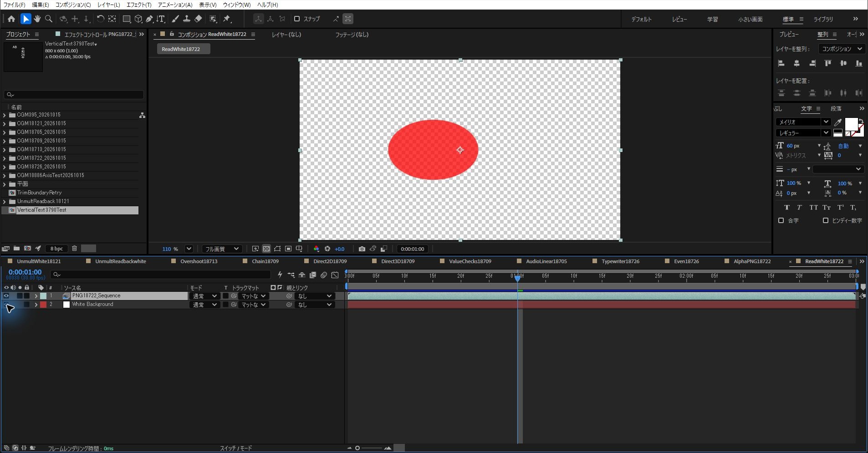This screenshot has width=868, height=453.
Task: Select the Hand tool
Action: (x=37, y=19)
